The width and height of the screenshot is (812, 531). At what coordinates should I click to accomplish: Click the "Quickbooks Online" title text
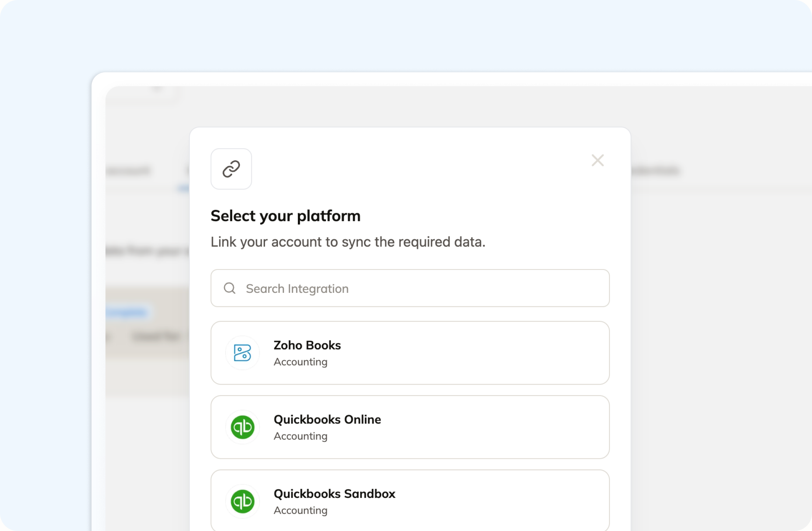click(x=327, y=419)
